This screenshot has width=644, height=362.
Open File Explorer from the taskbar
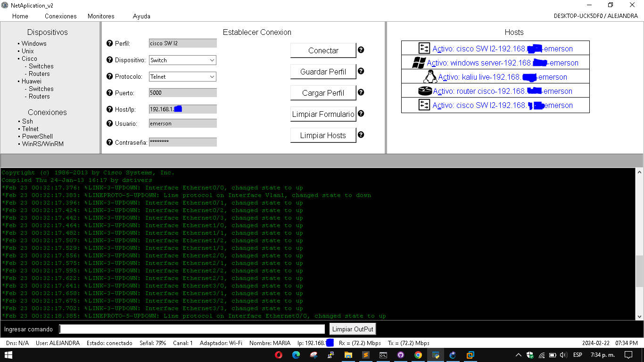tap(348, 355)
